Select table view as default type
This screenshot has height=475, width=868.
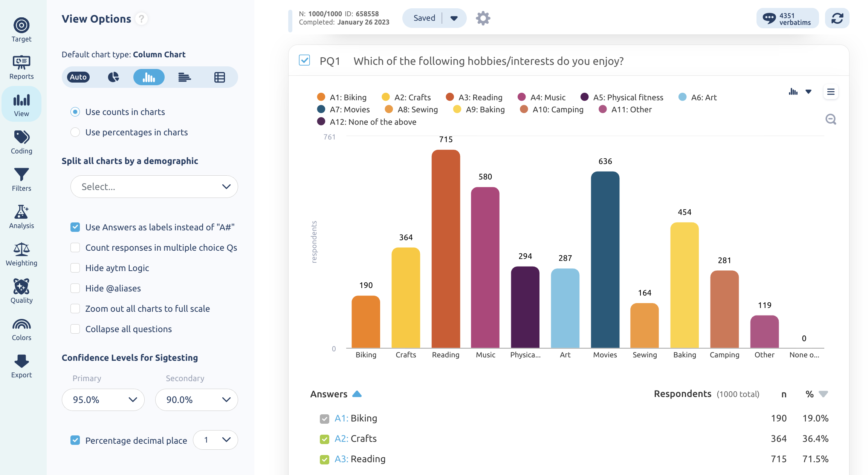tap(220, 77)
